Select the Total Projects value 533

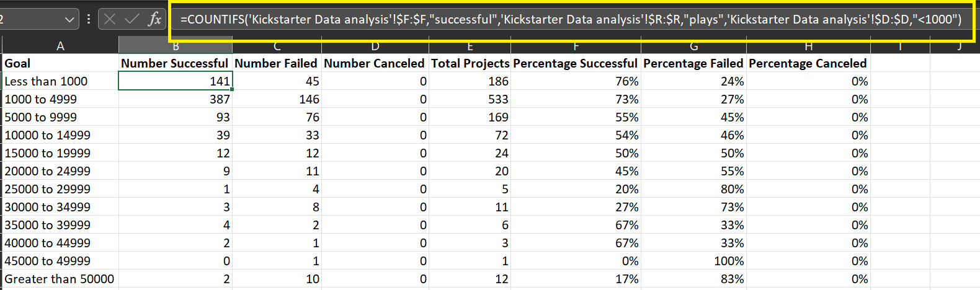[470, 99]
